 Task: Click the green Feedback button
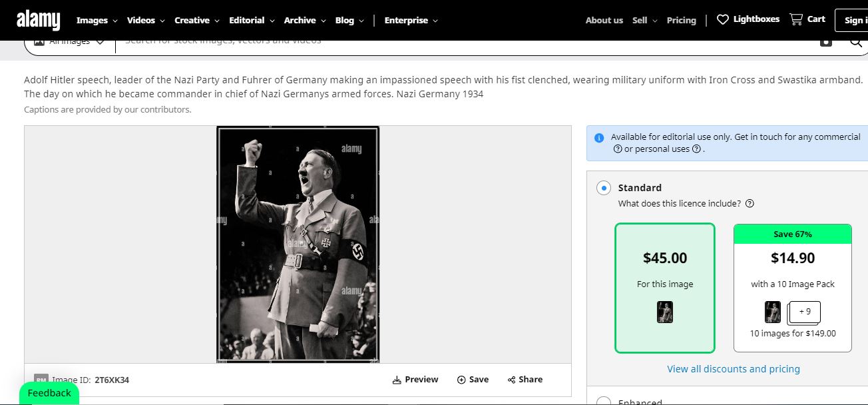pos(49,393)
